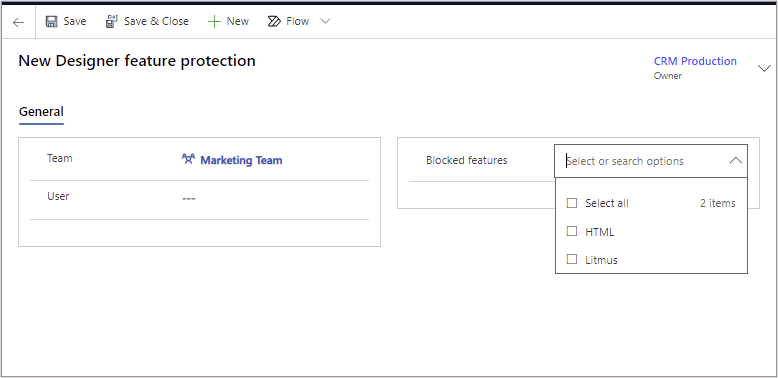Click the 'Owner' label under CRM Production

[668, 76]
